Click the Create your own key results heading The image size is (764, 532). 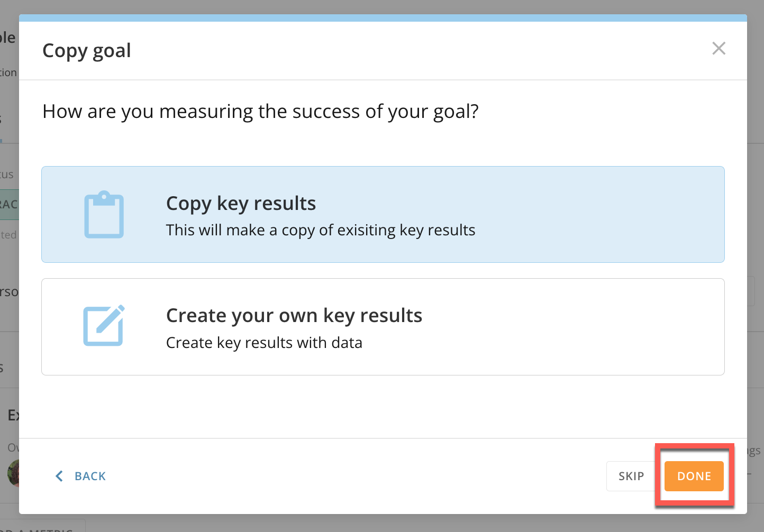pyautogui.click(x=294, y=316)
